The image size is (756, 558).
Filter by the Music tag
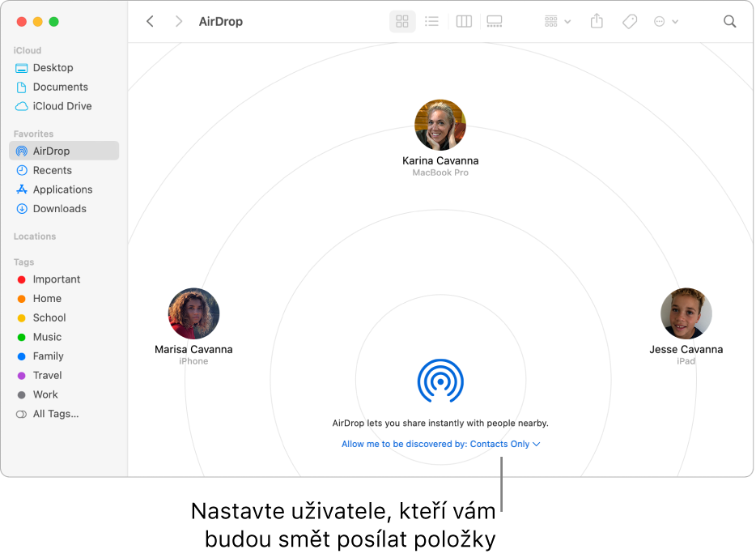coord(64,337)
